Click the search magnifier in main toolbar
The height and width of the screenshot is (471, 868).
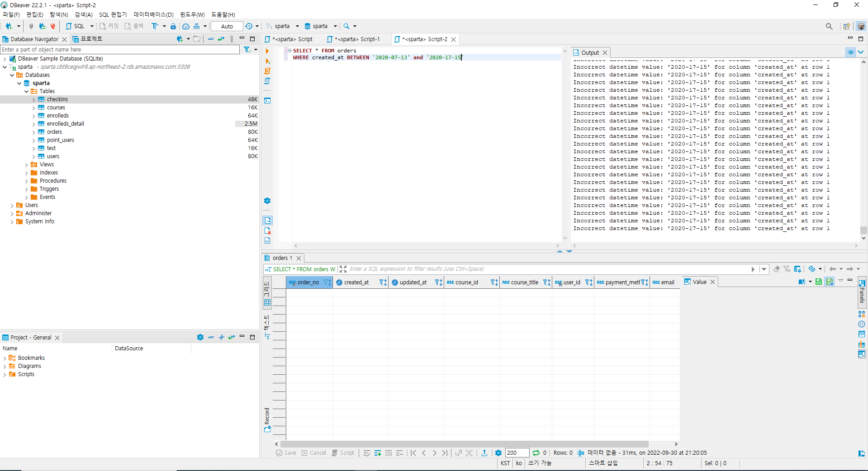(x=346, y=26)
